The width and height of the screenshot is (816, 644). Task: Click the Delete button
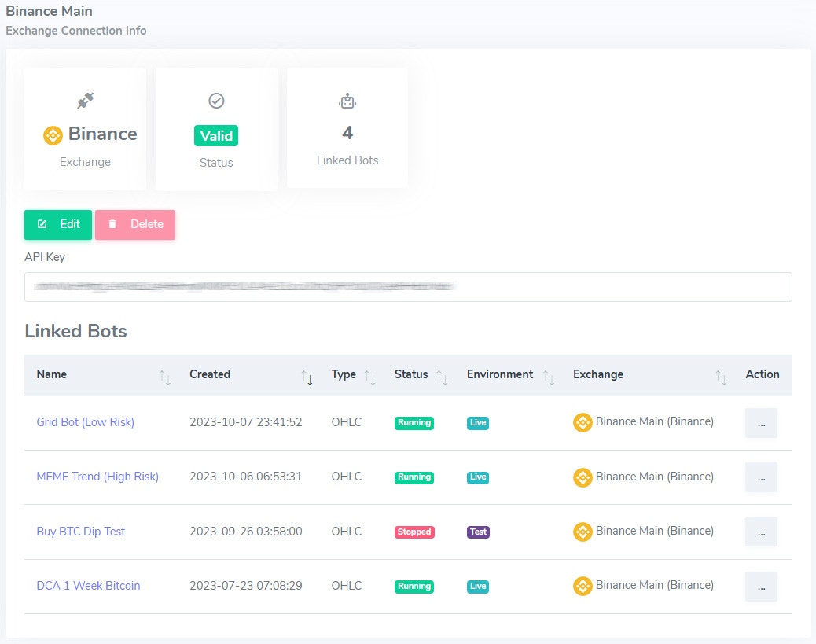pos(135,224)
